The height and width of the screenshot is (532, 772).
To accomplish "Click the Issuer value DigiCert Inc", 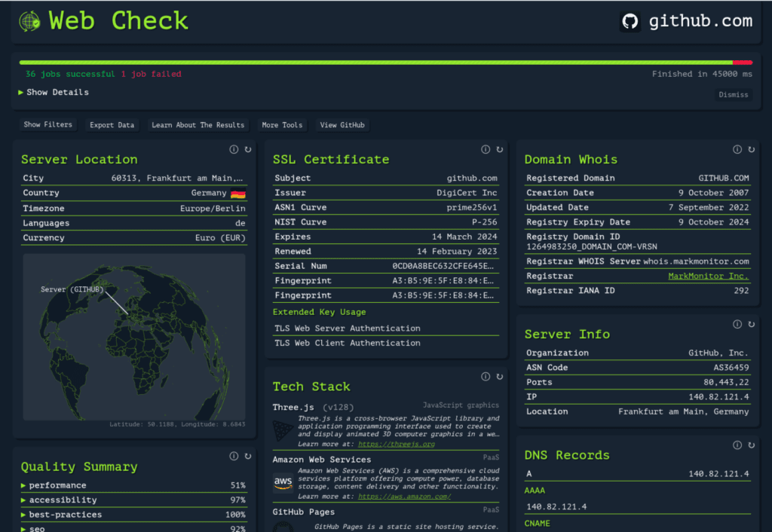I will pyautogui.click(x=467, y=193).
